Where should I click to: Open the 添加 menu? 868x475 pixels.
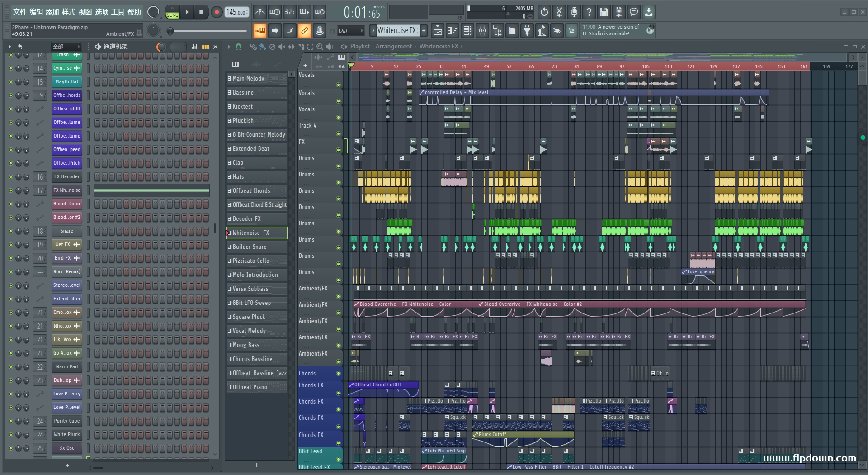tap(52, 12)
